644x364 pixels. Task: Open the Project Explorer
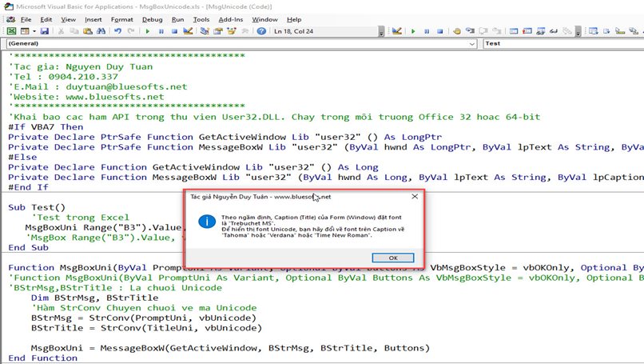205,31
